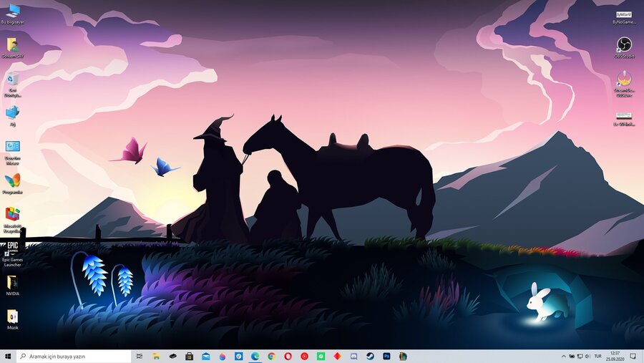Open Microsoft Store from the taskbar
Image resolution: width=644 pixels, height=363 pixels.
(189, 356)
